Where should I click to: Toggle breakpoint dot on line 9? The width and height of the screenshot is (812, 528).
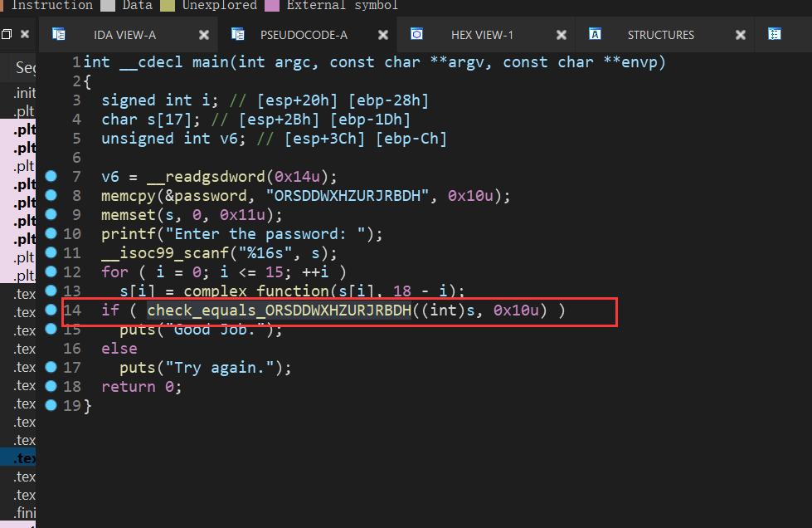51,214
